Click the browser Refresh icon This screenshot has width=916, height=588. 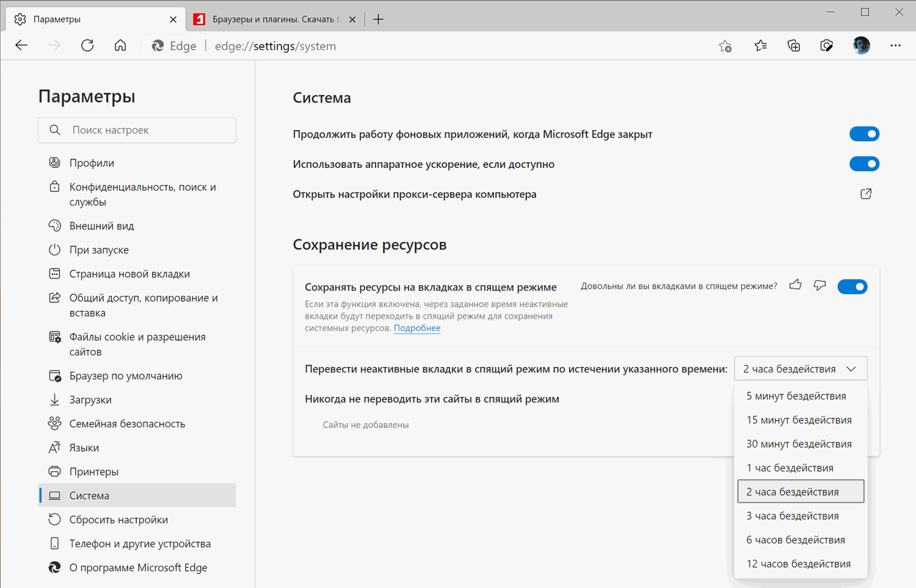87,46
